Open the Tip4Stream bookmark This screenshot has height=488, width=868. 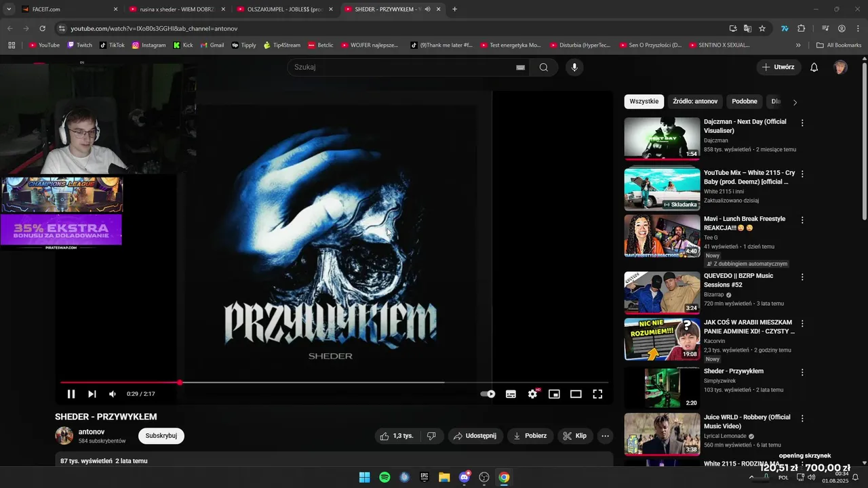tap(281, 45)
